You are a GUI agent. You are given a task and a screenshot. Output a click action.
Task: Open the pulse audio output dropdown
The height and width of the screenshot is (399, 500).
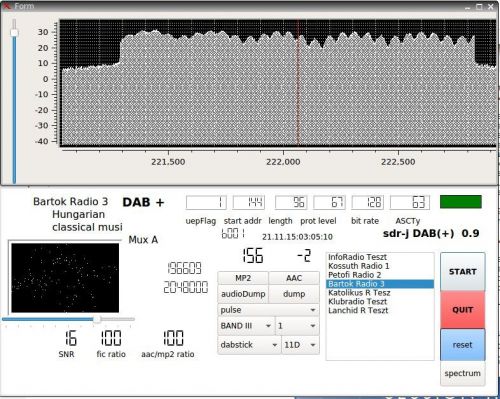click(268, 310)
